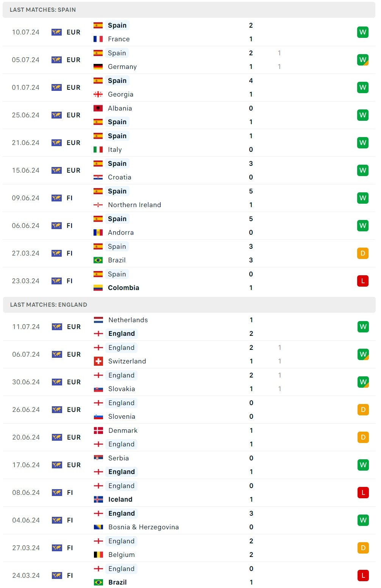Viewport: 381px width, 588px height.
Task: Click the Last Matches: Spain header
Action: 43,10
